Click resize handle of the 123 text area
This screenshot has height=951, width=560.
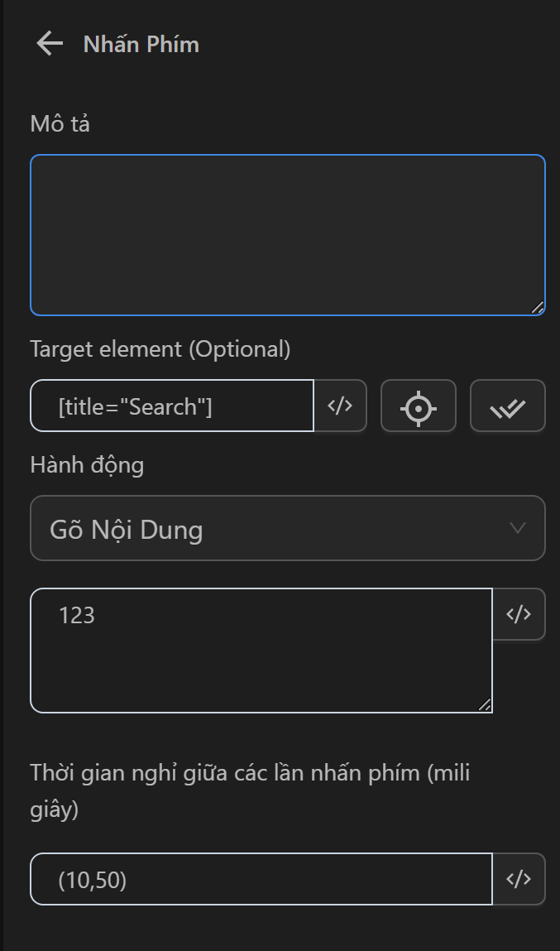click(x=485, y=704)
